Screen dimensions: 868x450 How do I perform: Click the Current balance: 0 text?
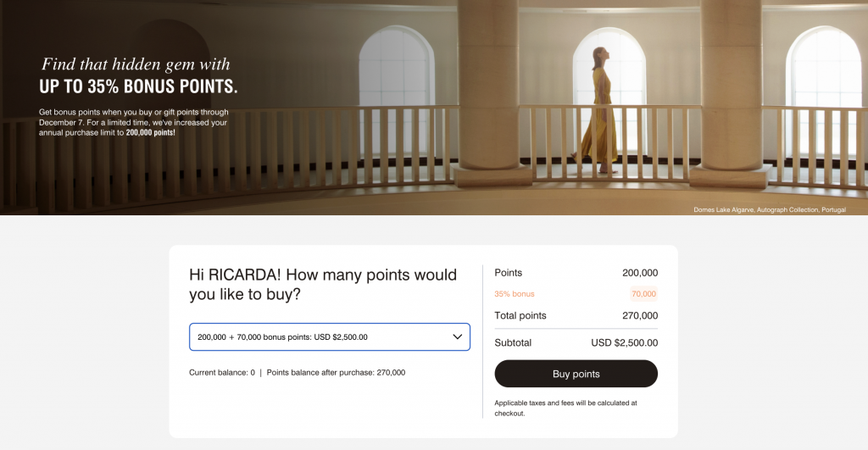pos(222,372)
